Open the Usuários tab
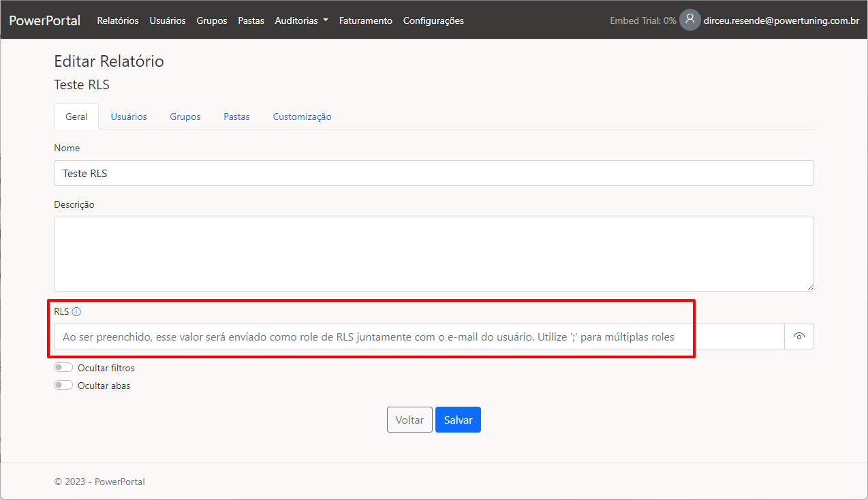Screen dimensions: 868x500 pos(129,116)
